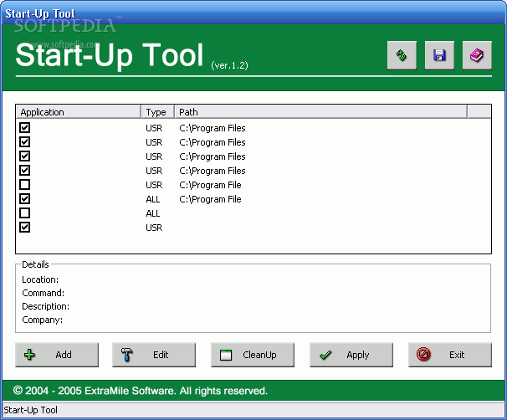Click the Command: label in Details

(x=43, y=293)
